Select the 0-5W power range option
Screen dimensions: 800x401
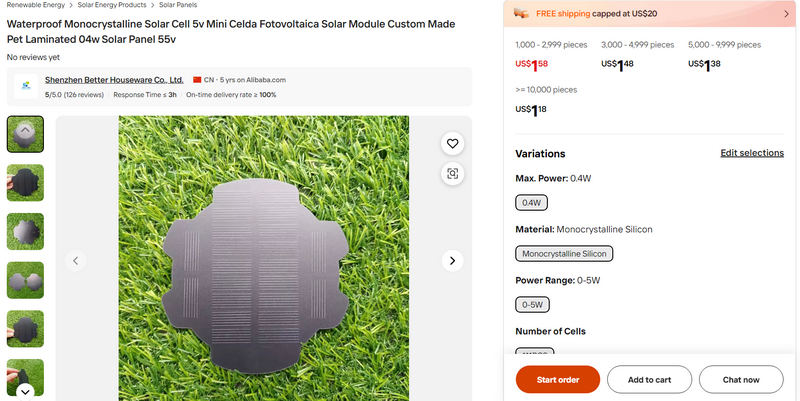pyautogui.click(x=532, y=305)
